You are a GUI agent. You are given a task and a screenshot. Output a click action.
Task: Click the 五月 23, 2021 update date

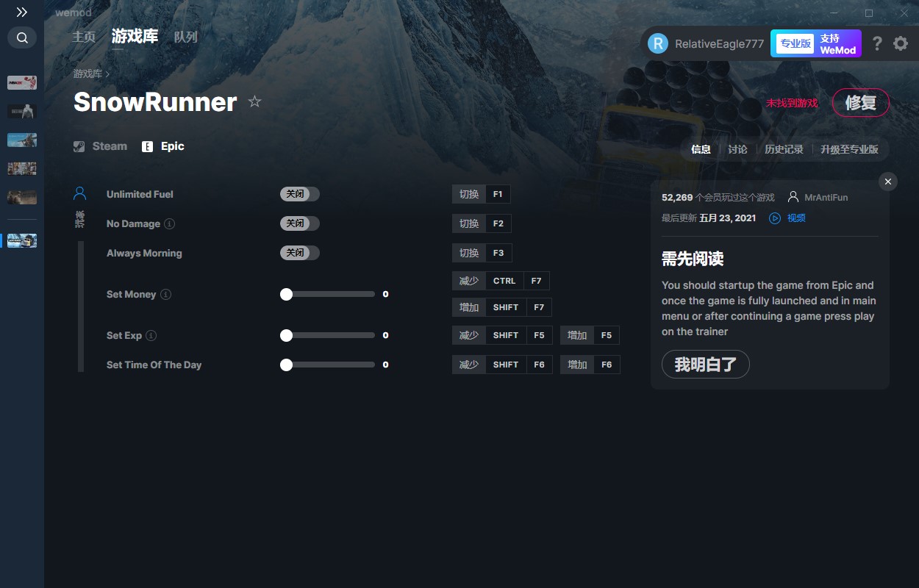click(x=727, y=218)
